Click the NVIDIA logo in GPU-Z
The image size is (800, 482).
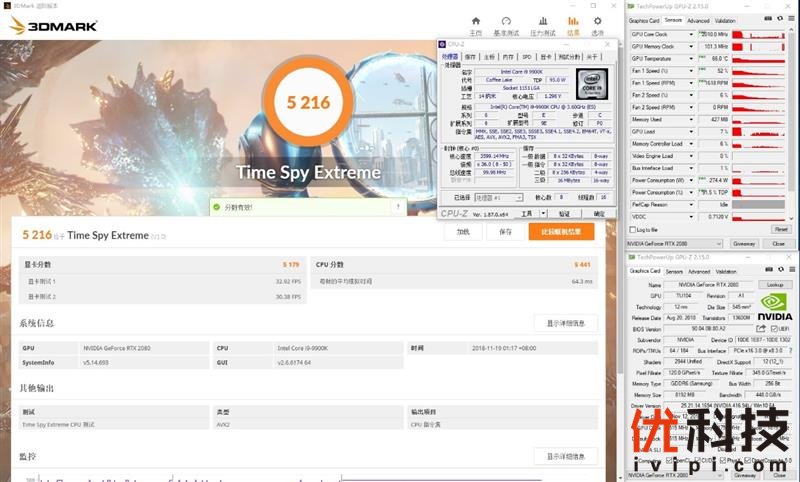(774, 307)
